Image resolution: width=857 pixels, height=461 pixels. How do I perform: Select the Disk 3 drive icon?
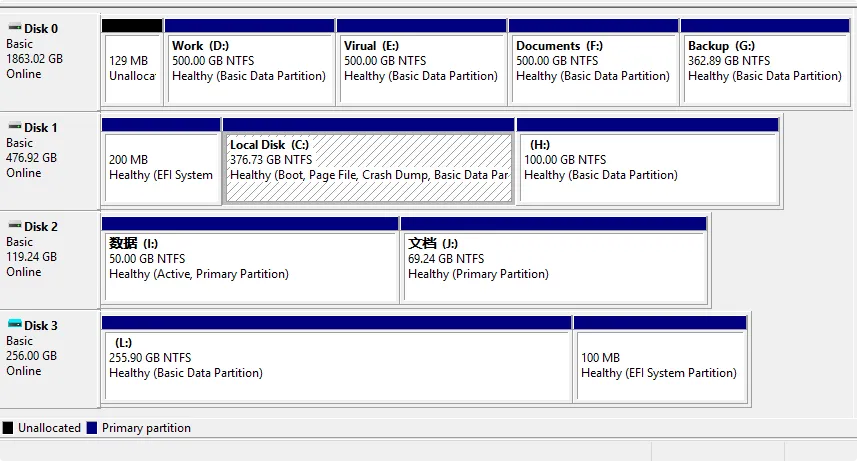tap(15, 324)
